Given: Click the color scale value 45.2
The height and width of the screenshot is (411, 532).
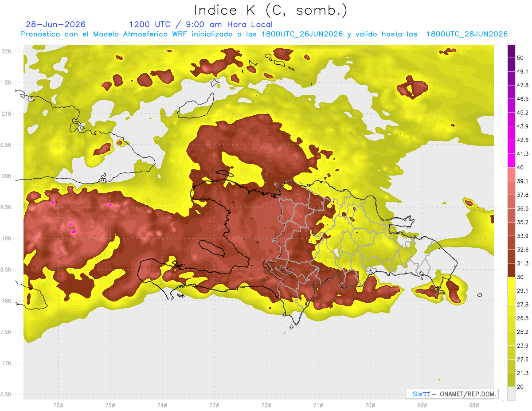Looking at the screenshot, I should tap(523, 113).
